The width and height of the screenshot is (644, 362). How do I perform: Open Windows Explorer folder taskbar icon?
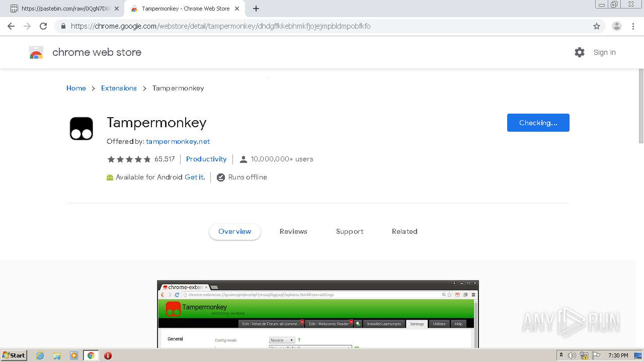coord(57,355)
